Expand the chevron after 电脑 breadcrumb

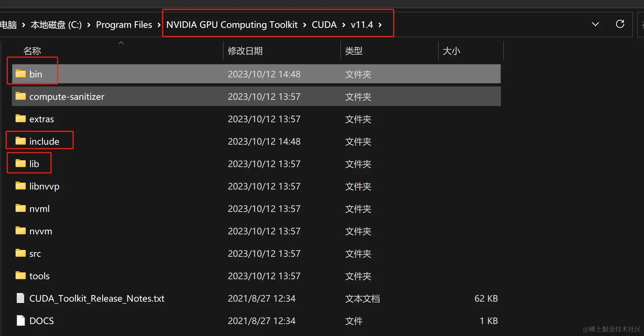(x=24, y=25)
